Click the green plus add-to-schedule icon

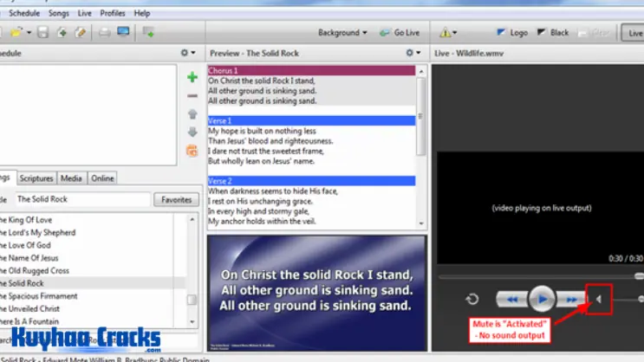[192, 77]
